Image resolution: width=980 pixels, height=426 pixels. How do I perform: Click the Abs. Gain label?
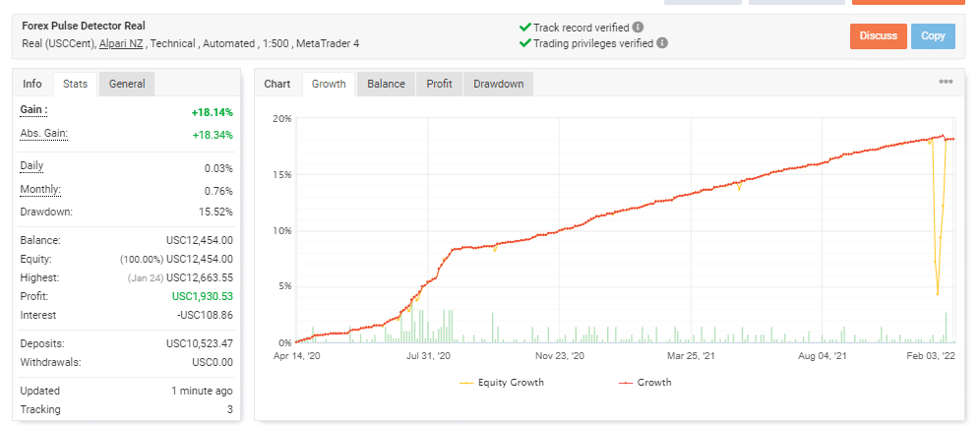click(x=43, y=133)
